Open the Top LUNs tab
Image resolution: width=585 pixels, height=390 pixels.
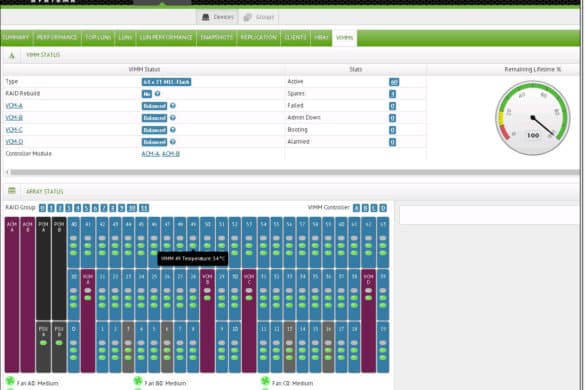click(x=98, y=38)
